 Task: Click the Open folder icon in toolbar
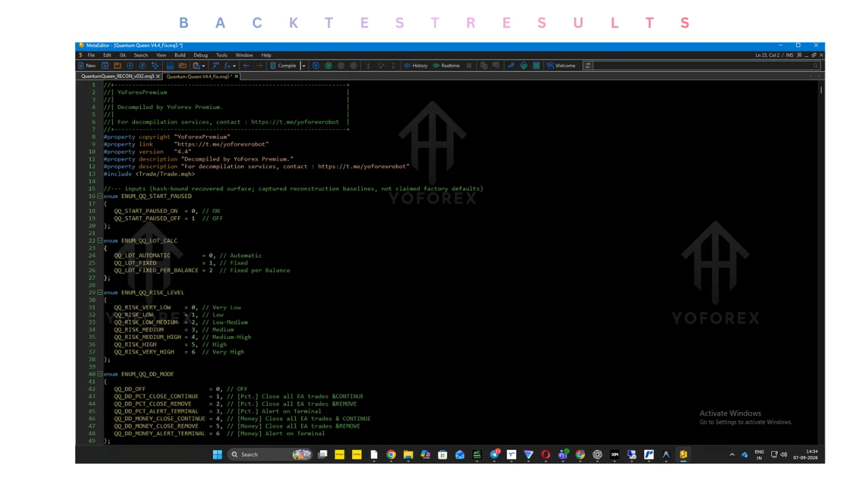(x=117, y=66)
